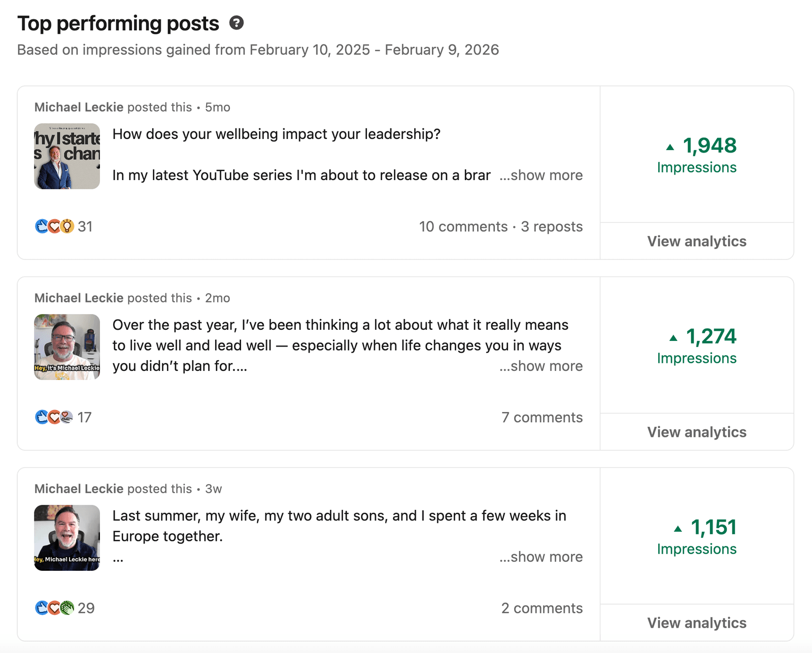Open the 2mo post video thumbnail
The height and width of the screenshot is (653, 812).
click(67, 347)
